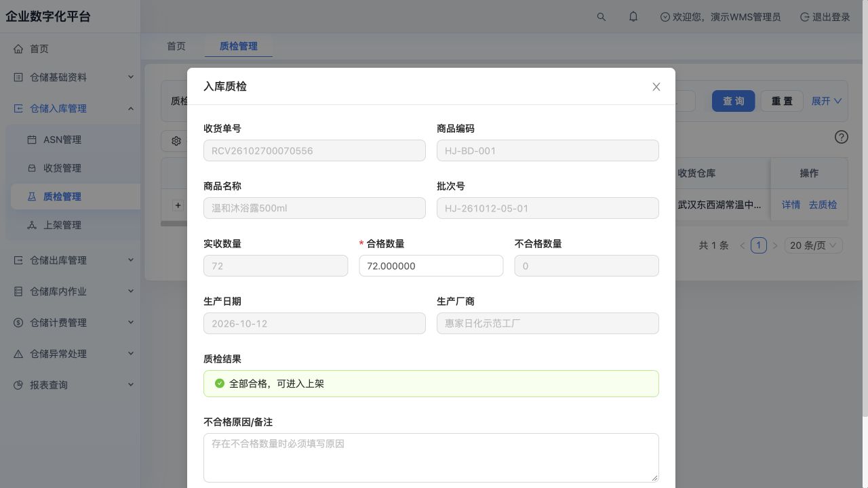Screen dimensions: 868x488
Task: Click the 共 1 条 total count text
Action: click(x=714, y=245)
